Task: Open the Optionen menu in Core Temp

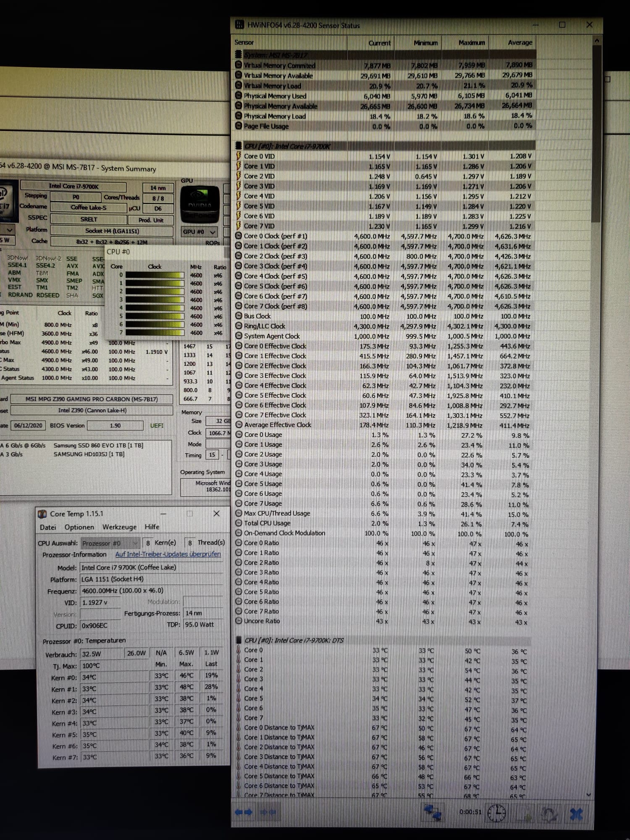Action: click(79, 527)
